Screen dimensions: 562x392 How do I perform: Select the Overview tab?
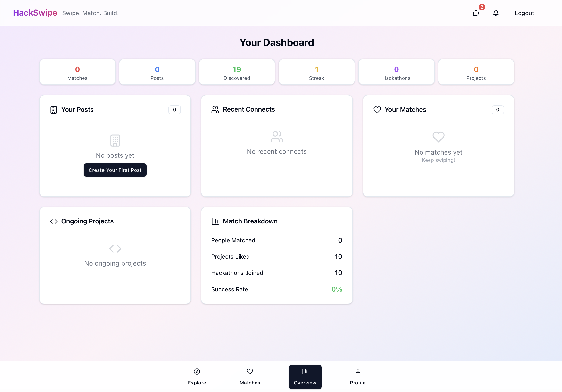coord(305,377)
